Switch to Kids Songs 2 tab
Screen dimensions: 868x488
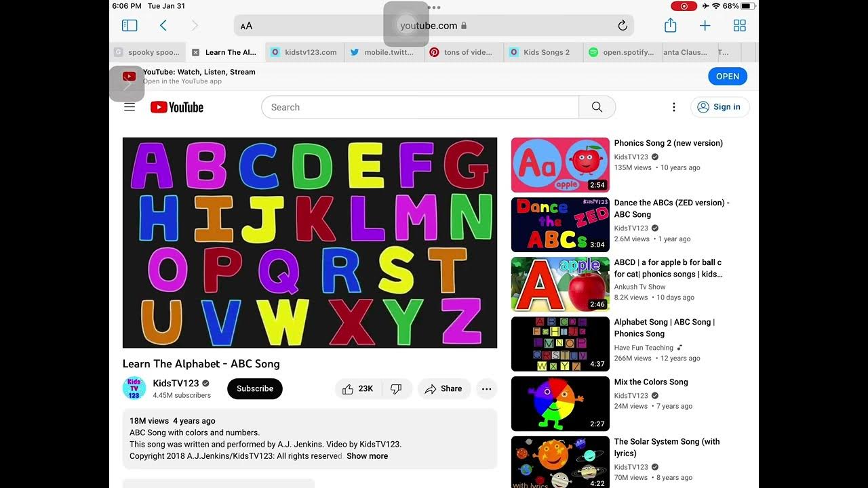(x=542, y=52)
